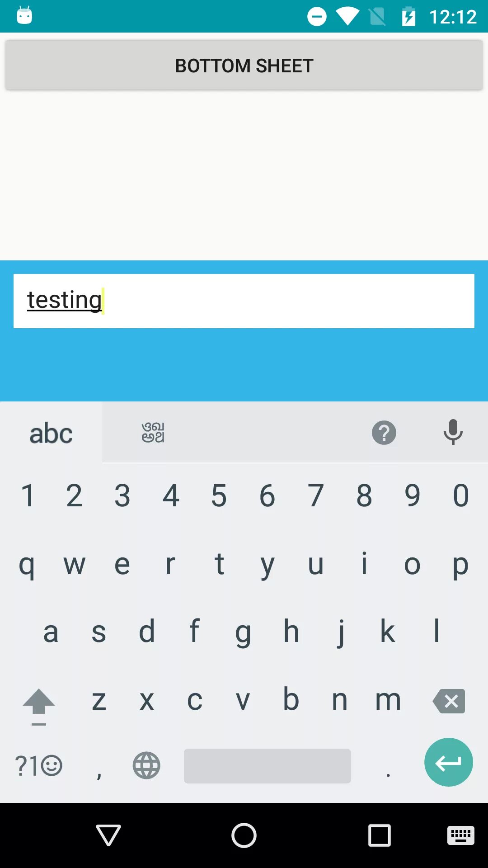Tap the microphone voice input icon
The image size is (488, 868).
point(453,432)
